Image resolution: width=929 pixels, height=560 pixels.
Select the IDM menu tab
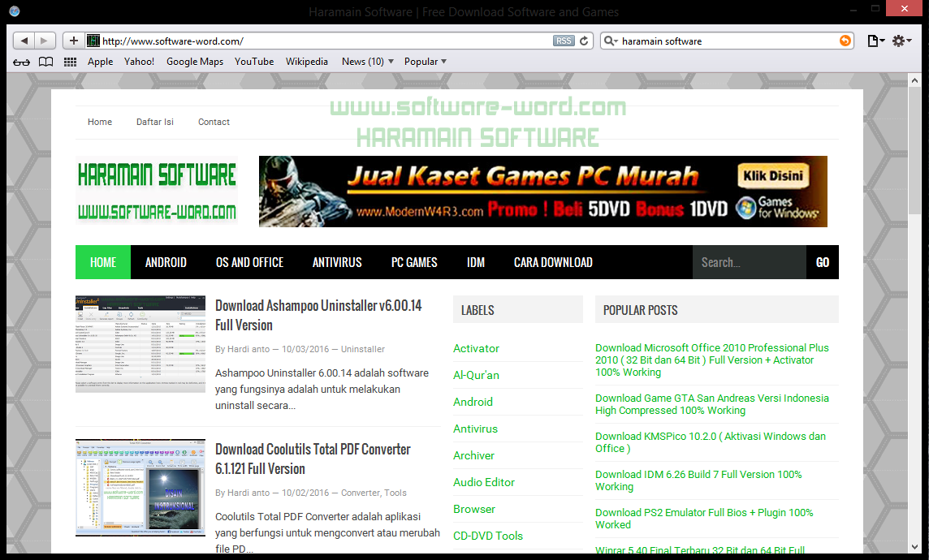coord(476,262)
